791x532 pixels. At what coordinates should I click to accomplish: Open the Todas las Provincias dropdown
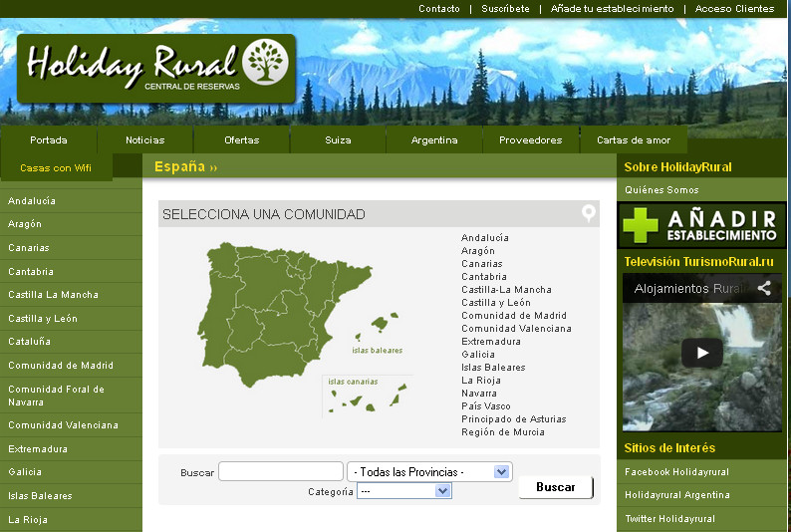click(429, 471)
